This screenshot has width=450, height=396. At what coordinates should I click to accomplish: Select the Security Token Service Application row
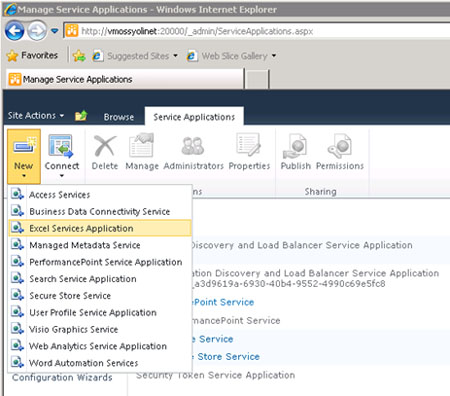(x=216, y=375)
